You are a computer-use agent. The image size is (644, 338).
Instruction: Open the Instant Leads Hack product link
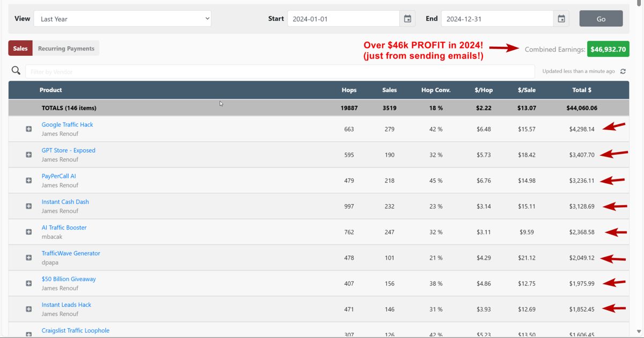(67, 305)
